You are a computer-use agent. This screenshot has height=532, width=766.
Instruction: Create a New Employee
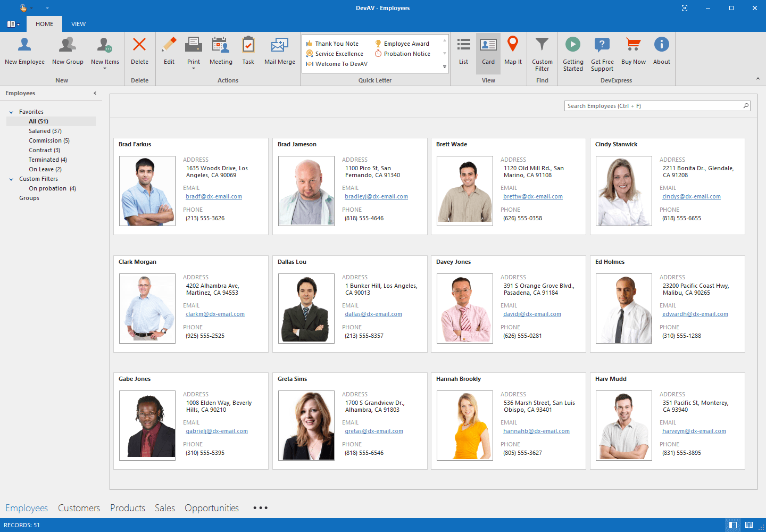[x=24, y=52]
